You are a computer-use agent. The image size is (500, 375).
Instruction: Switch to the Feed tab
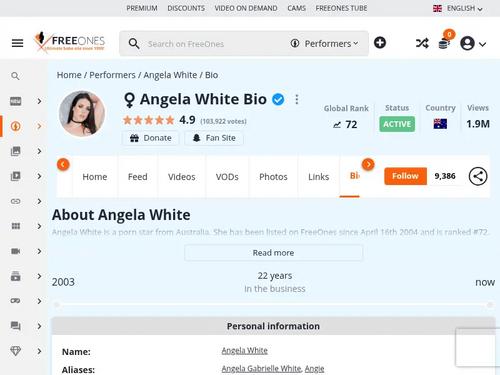click(x=138, y=177)
